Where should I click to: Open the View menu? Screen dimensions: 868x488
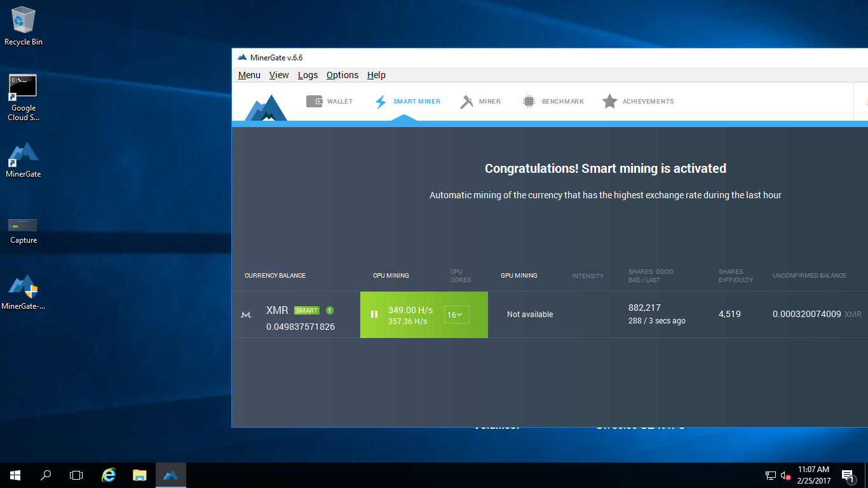click(x=279, y=75)
